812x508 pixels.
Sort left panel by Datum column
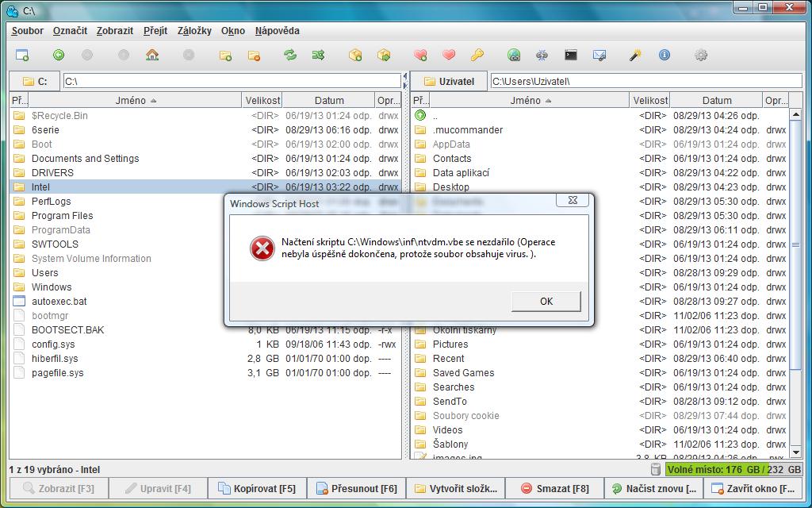pyautogui.click(x=329, y=101)
